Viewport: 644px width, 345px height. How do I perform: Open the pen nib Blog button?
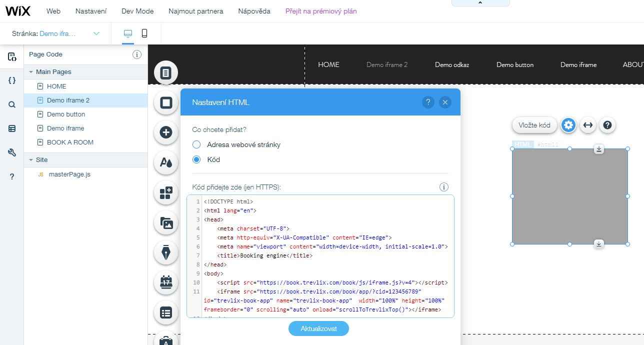click(x=166, y=253)
